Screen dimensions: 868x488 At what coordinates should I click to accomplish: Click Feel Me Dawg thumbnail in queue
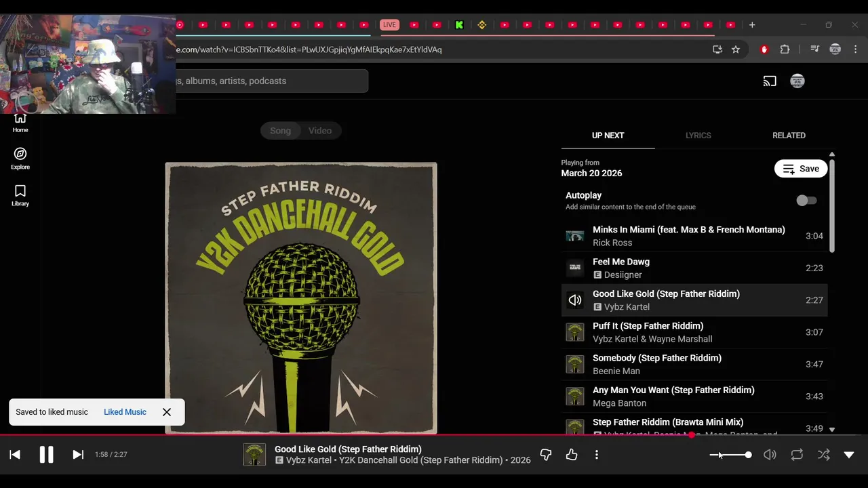(x=575, y=268)
